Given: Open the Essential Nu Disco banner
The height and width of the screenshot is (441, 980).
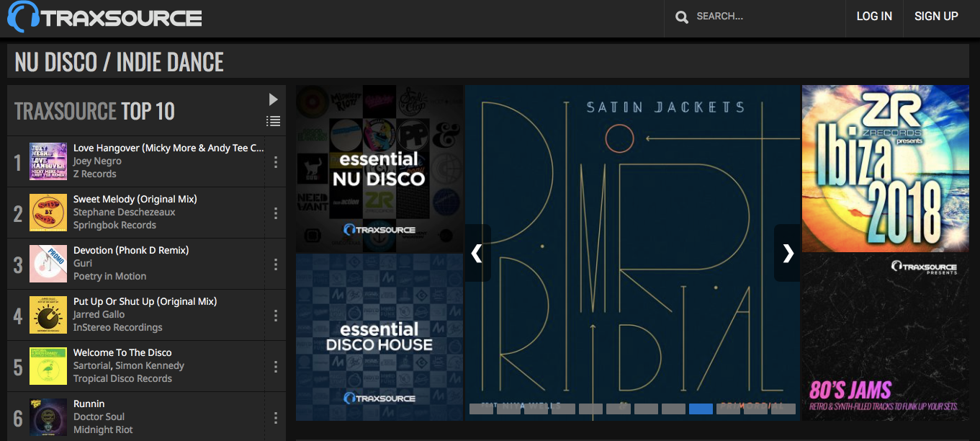Looking at the screenshot, I should (379, 169).
